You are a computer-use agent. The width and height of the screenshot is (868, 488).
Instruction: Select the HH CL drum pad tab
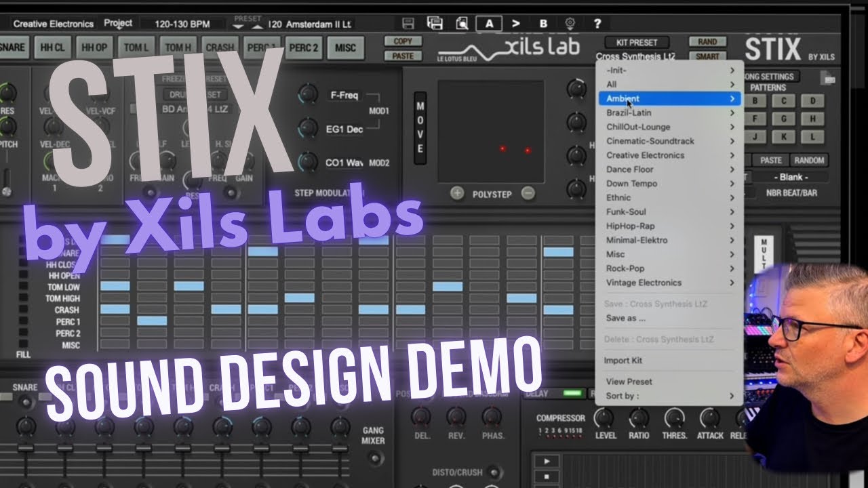pos(52,47)
